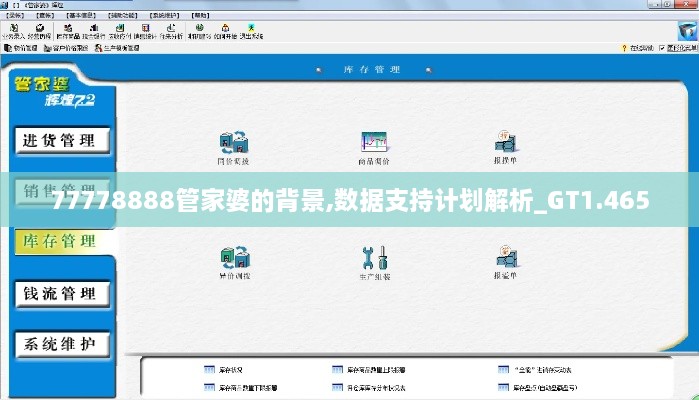Open the 【帮助】 menu
Viewport: 699px width, 400px height.
pos(201,16)
